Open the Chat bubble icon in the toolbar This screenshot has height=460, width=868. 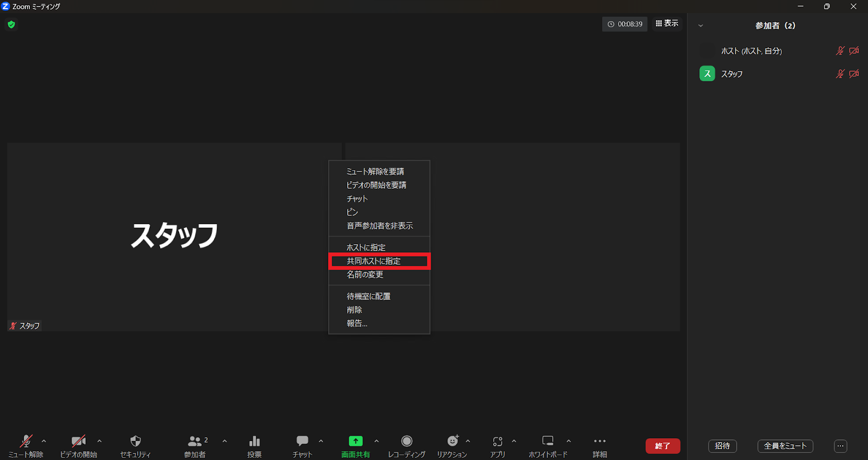[x=302, y=442]
